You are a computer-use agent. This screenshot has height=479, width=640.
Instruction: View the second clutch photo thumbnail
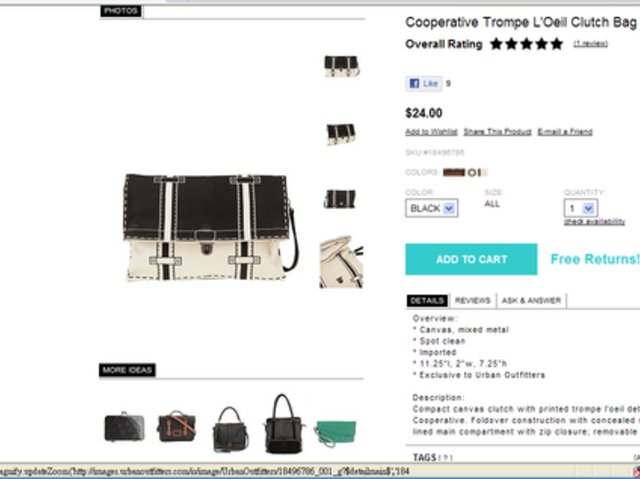click(x=341, y=134)
